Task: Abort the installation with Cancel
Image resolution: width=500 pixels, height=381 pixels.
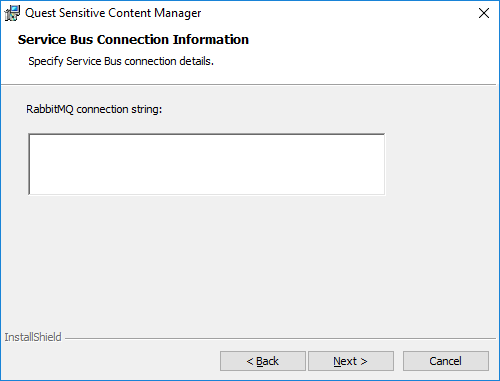Action: 446,361
